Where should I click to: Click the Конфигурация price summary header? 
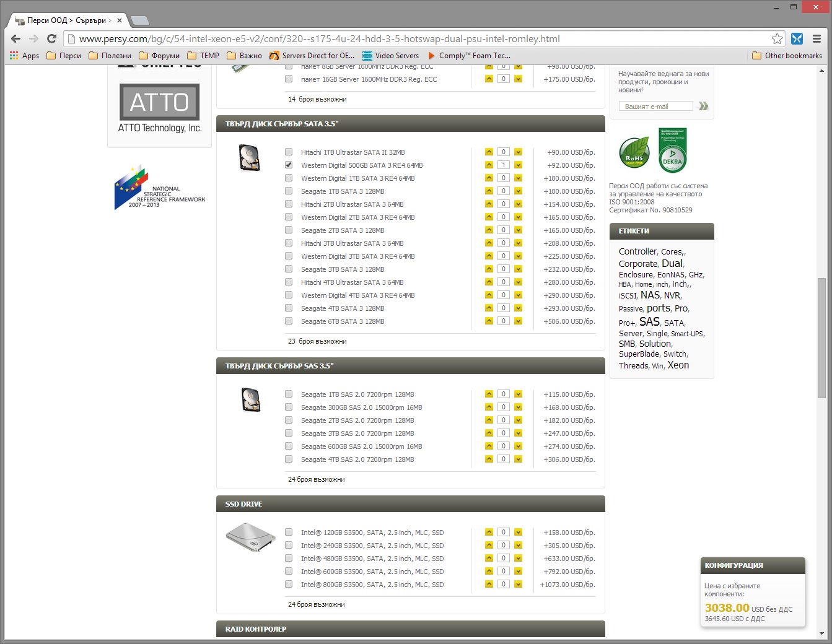click(753, 565)
